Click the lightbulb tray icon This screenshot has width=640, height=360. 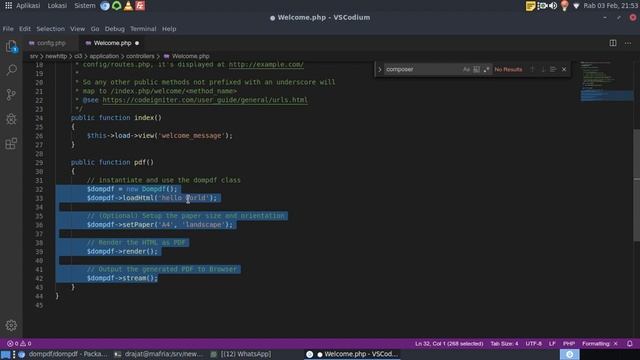(x=564, y=6)
